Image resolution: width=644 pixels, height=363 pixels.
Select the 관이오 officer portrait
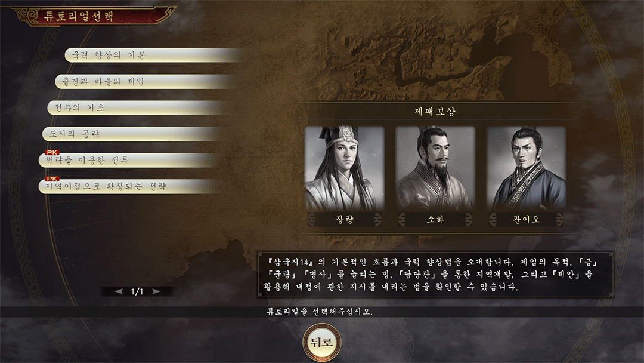(x=526, y=168)
